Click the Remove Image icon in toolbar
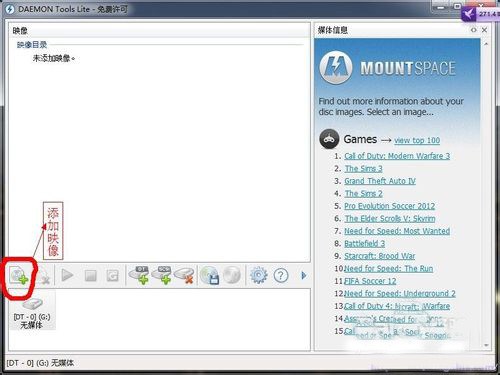Image resolution: width=500 pixels, height=375 pixels. click(44, 276)
